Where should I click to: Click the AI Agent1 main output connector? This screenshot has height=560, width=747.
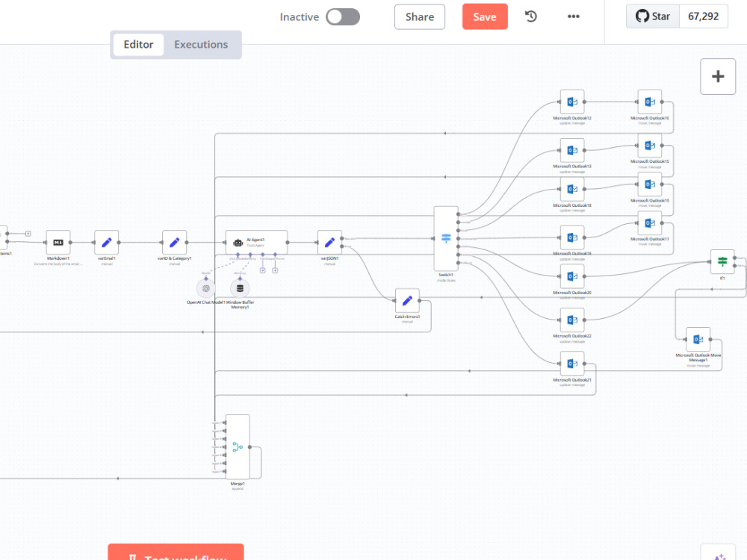pyautogui.click(x=288, y=243)
